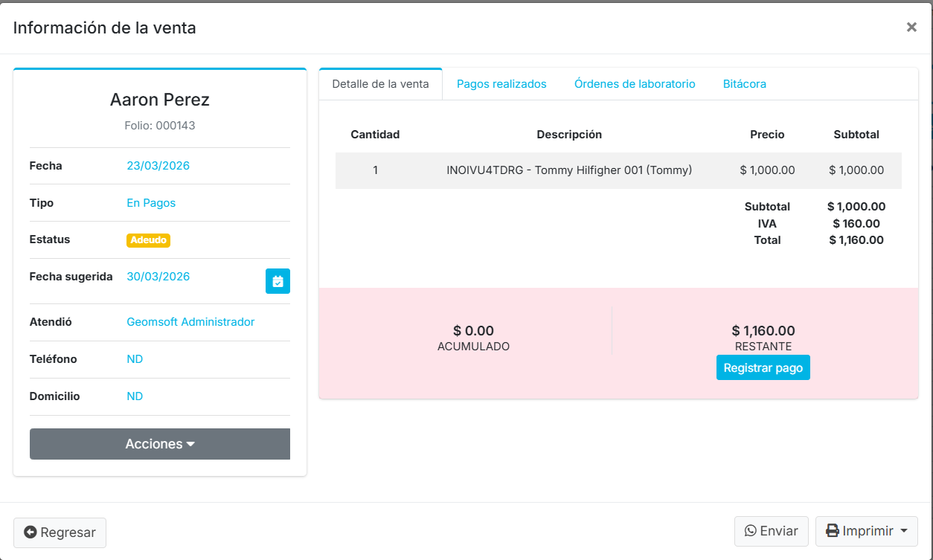Click the Regresar back button
The width and height of the screenshot is (933, 560).
60,532
